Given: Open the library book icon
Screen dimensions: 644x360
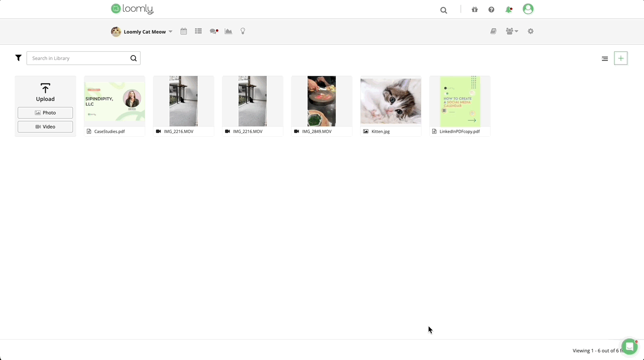Looking at the screenshot, I should click(493, 31).
